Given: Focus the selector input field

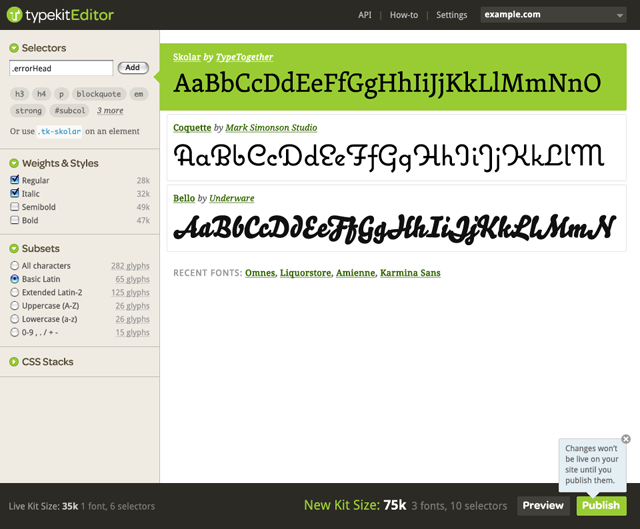Looking at the screenshot, I should point(61,68).
